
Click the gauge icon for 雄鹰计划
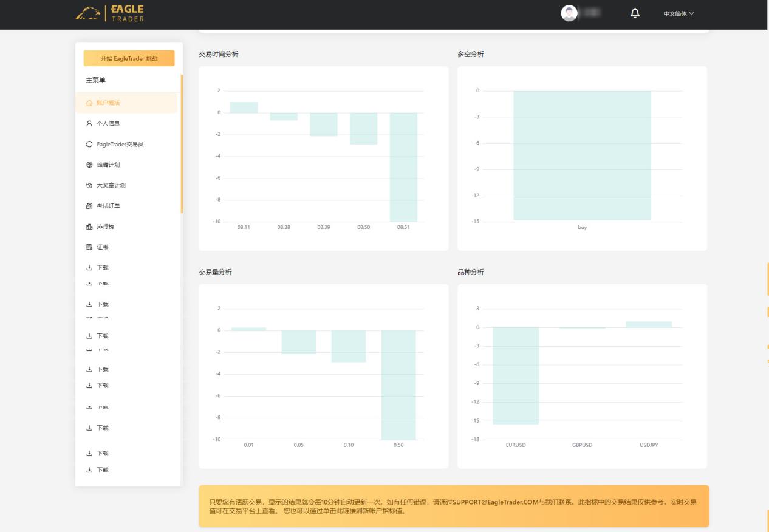click(x=89, y=165)
